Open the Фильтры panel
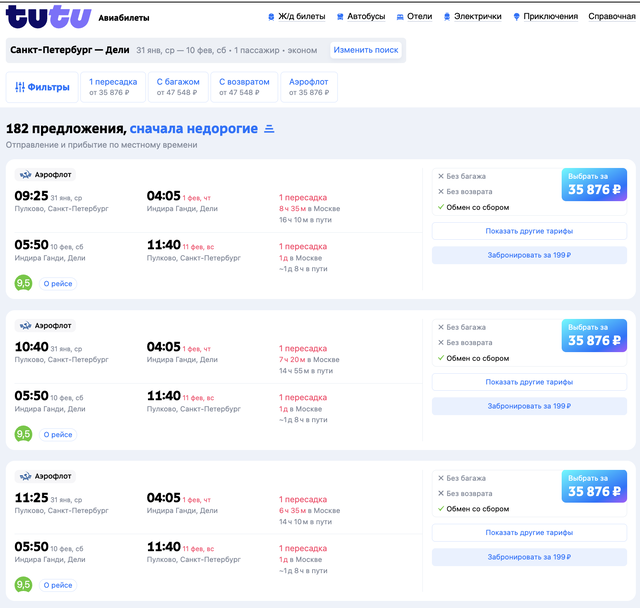This screenshot has width=640, height=608. point(42,87)
